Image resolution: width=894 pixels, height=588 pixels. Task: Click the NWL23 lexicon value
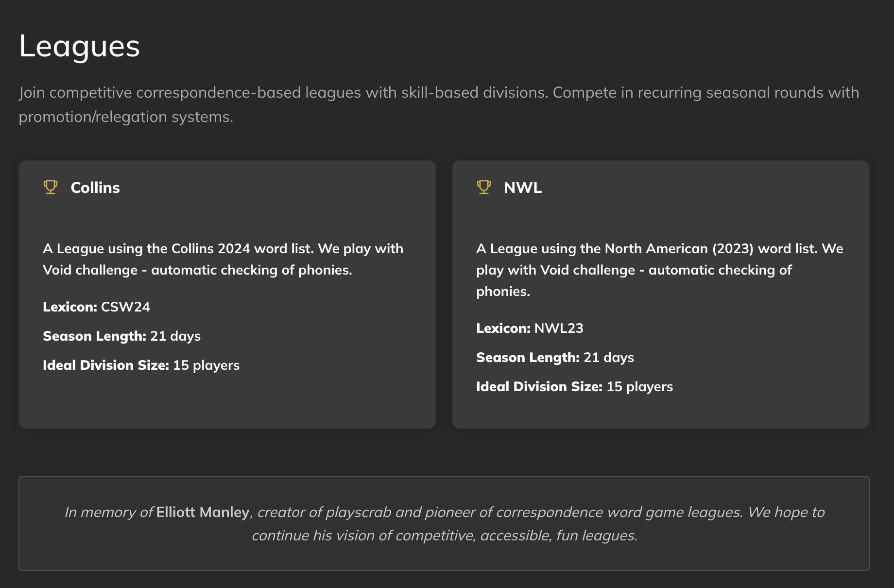[x=559, y=329]
